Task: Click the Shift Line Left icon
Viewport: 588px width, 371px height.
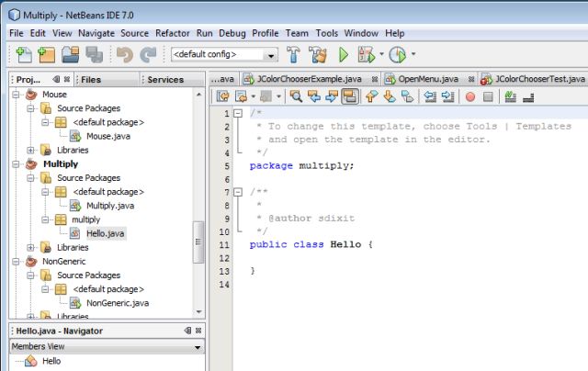Action: click(x=430, y=96)
